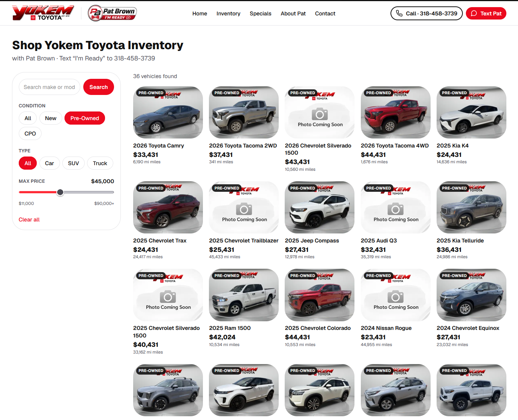Screen dimensions: 518x420
Task: Click the Call 318-458-3739 button
Action: 426,14
